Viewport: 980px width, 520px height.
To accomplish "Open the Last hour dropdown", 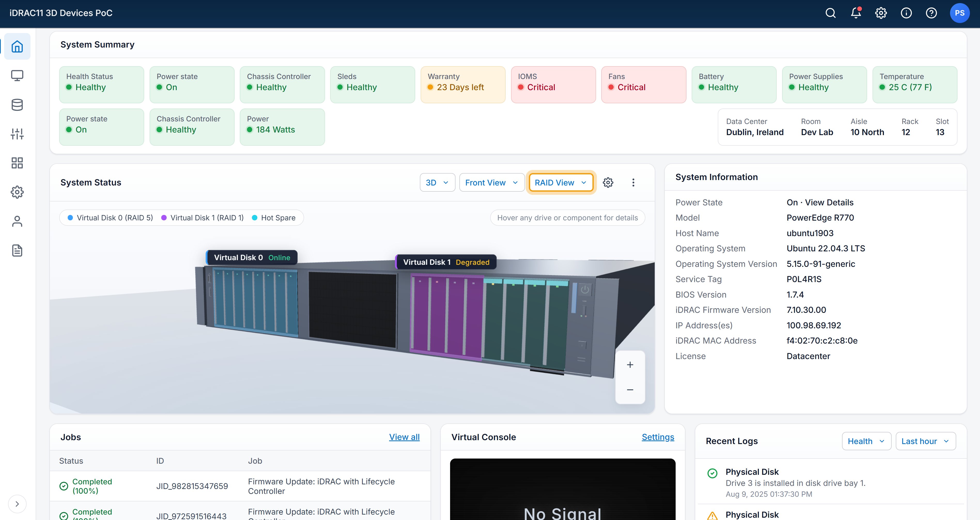I will click(x=925, y=441).
